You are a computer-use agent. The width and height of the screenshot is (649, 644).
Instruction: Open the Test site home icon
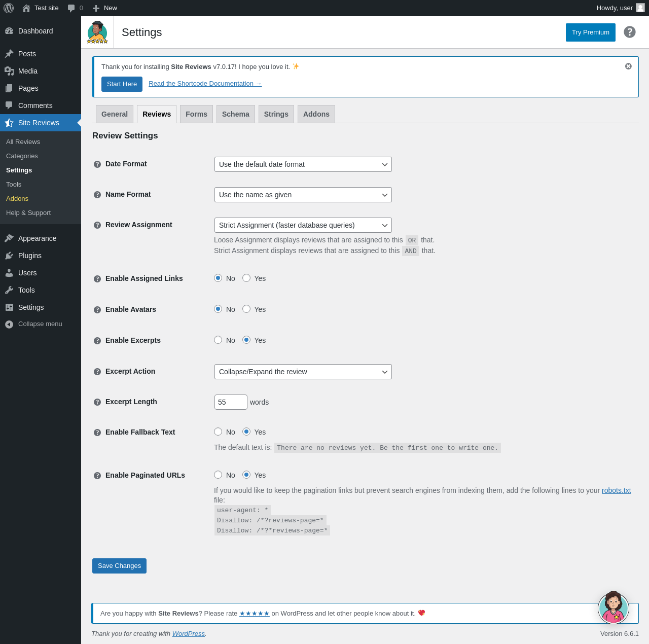click(x=26, y=8)
